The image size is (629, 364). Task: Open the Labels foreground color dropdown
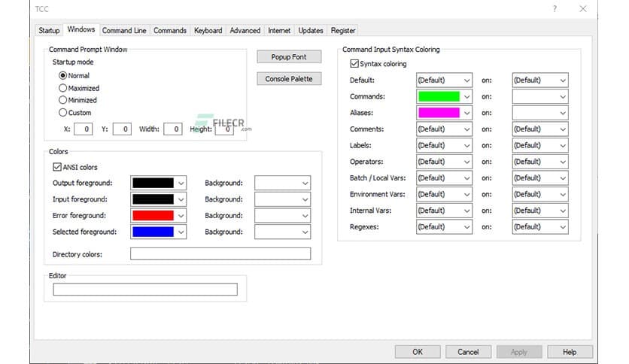[x=444, y=145]
